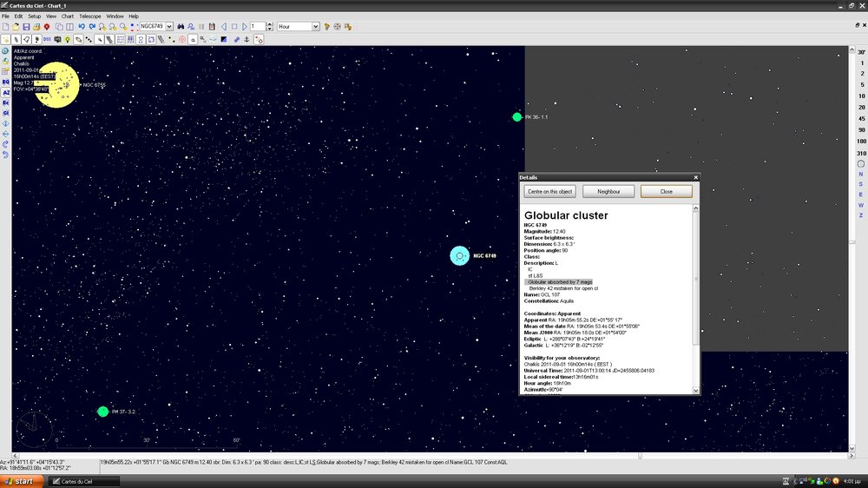868x488 pixels.
Task: Click the Save chart icon
Action: pyautogui.click(x=26, y=27)
